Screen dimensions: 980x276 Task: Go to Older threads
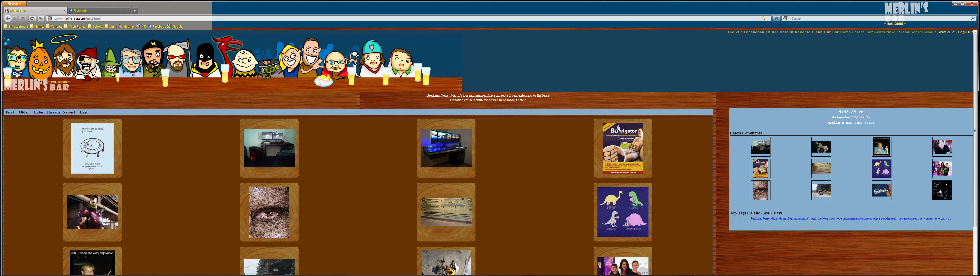pyautogui.click(x=24, y=112)
